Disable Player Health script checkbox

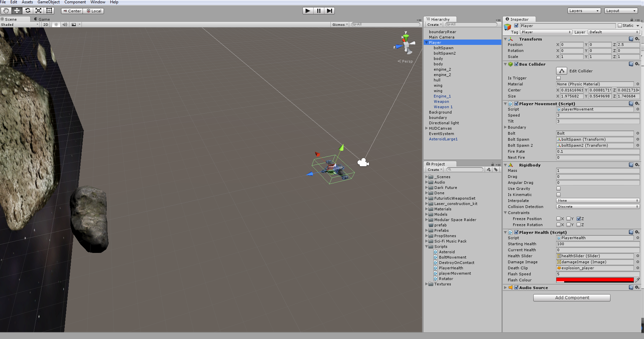[x=517, y=232]
